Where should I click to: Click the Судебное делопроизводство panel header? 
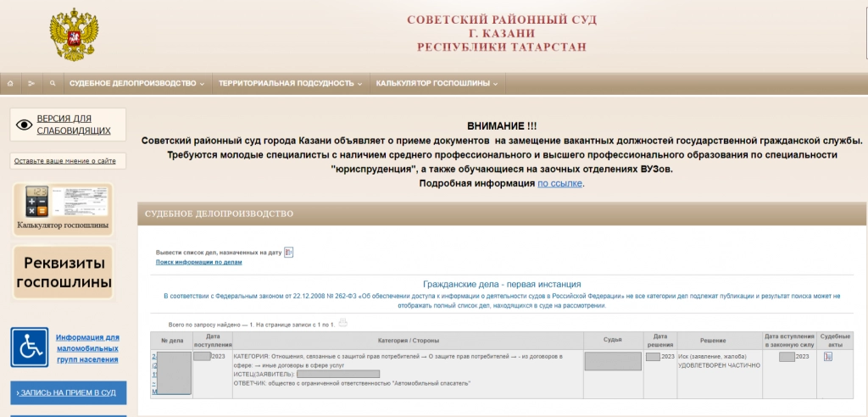[x=502, y=214]
